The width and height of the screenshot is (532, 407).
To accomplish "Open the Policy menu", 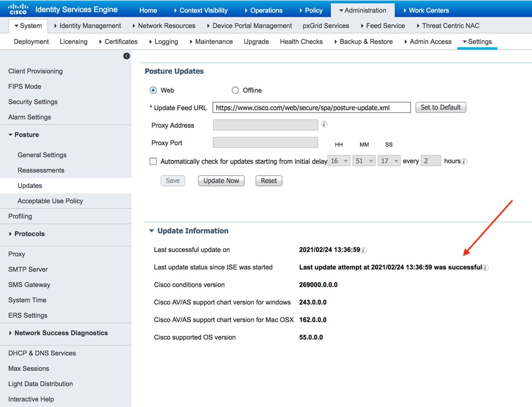I will pos(311,10).
